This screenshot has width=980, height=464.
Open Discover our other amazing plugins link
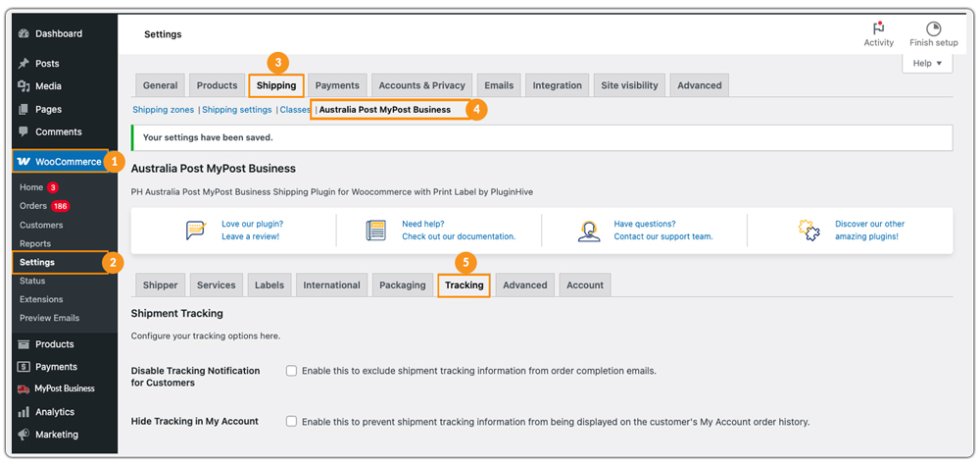870,231
